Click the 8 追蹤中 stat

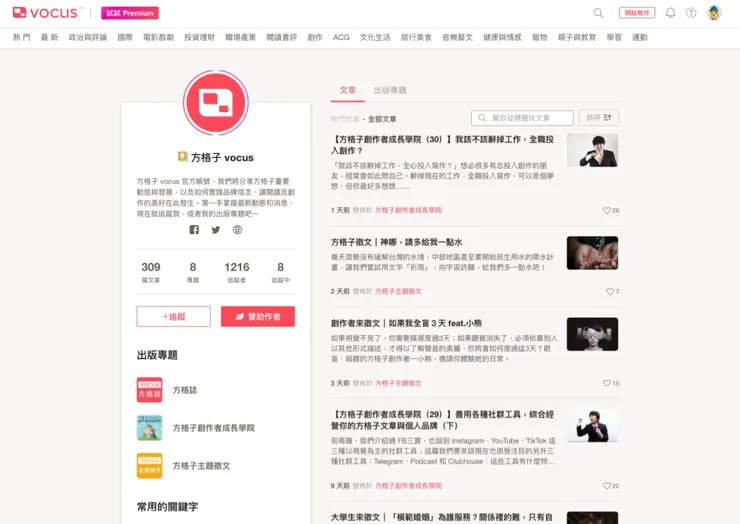[280, 272]
